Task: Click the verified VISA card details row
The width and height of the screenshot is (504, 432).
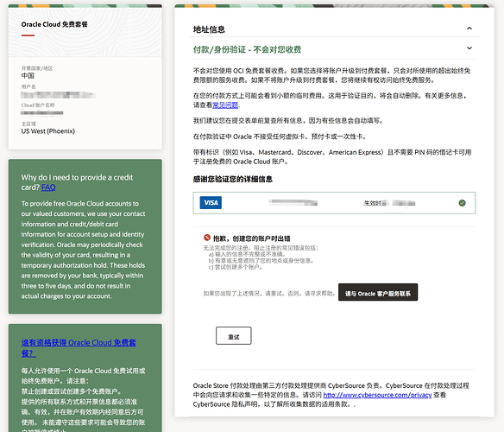Action: [334, 203]
